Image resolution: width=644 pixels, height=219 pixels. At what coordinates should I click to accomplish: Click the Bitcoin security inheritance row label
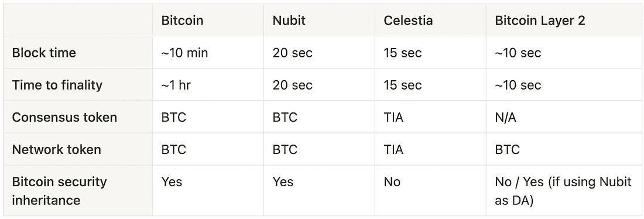pyautogui.click(x=59, y=191)
